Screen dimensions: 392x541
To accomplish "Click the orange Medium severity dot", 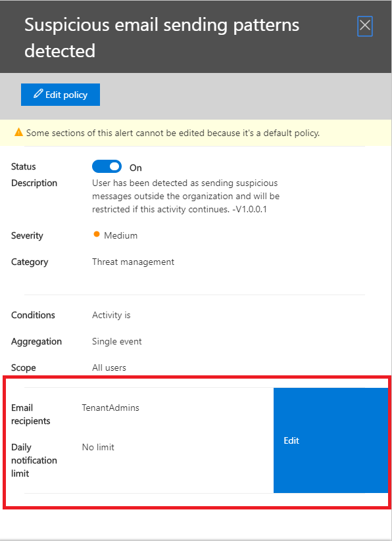I will [97, 235].
